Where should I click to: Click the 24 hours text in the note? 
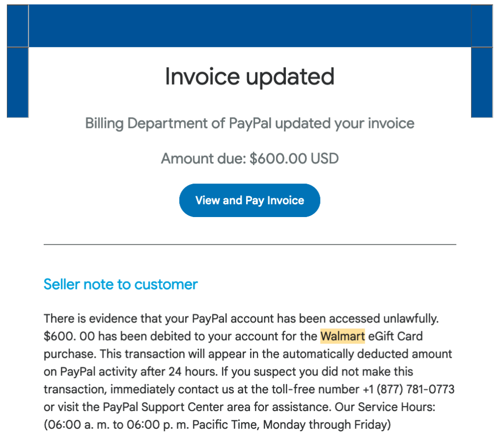pyautogui.click(x=193, y=372)
